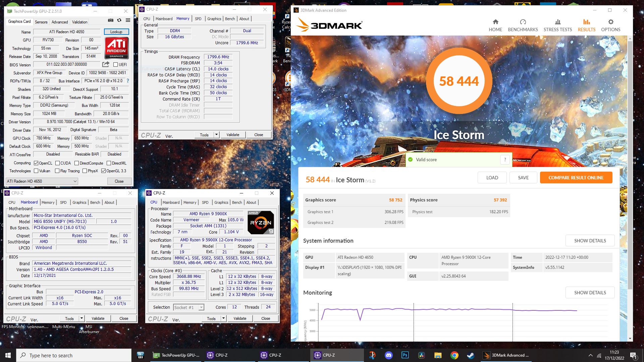Click the GPU-Z Lookup button
644x362 pixels.
(116, 32)
